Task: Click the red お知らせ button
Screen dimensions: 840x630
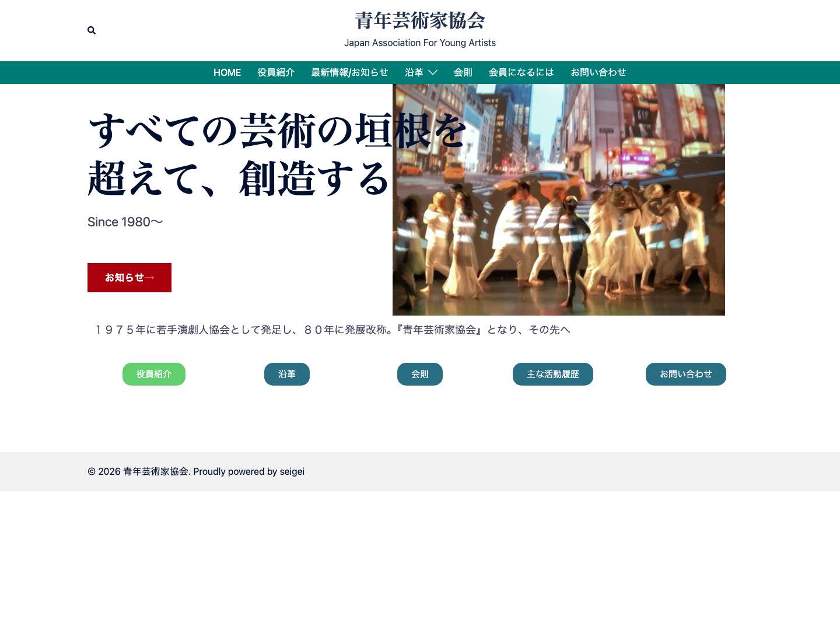Action: pos(129,277)
